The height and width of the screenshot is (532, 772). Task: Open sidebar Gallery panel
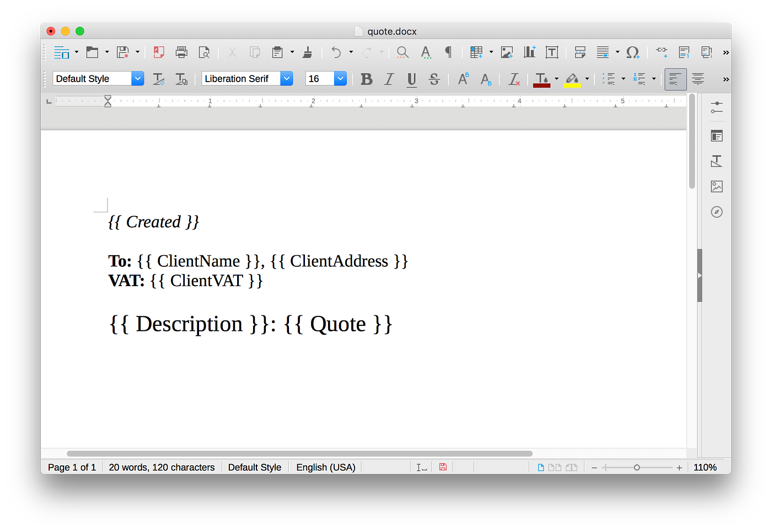(716, 186)
